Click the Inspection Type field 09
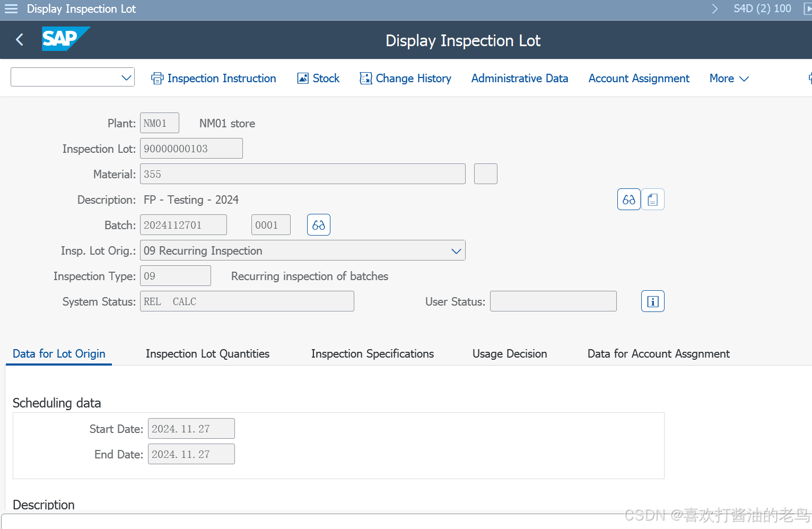812x529 pixels. click(176, 276)
